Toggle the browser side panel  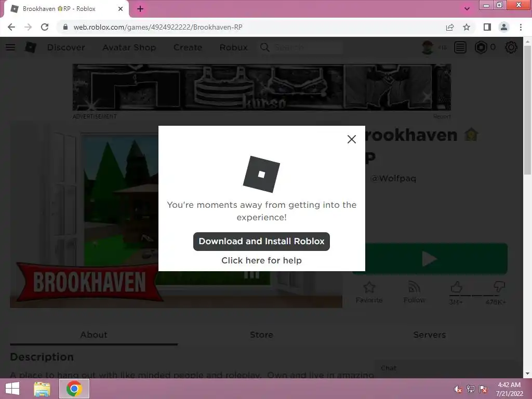tap(487, 27)
